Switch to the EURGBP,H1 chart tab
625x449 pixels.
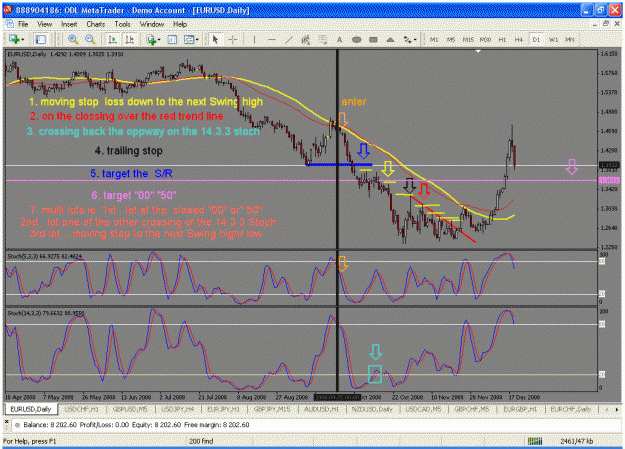click(520, 409)
